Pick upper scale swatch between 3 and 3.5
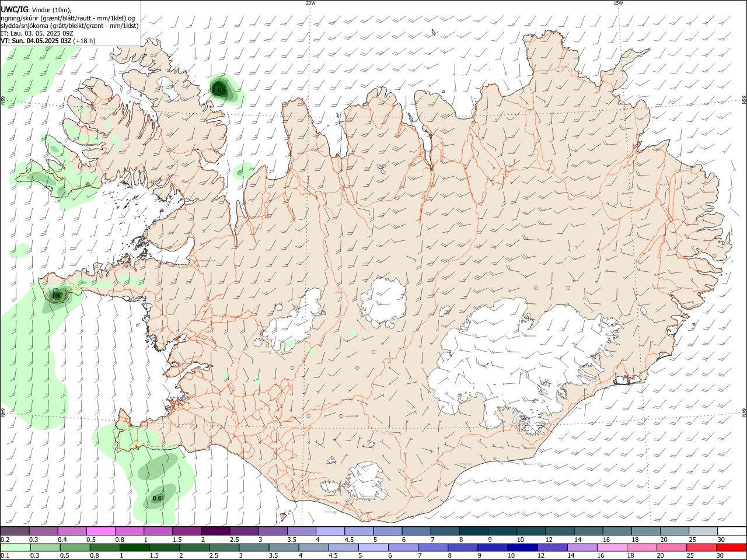Image resolution: width=747 pixels, height=560 pixels. 273,531
